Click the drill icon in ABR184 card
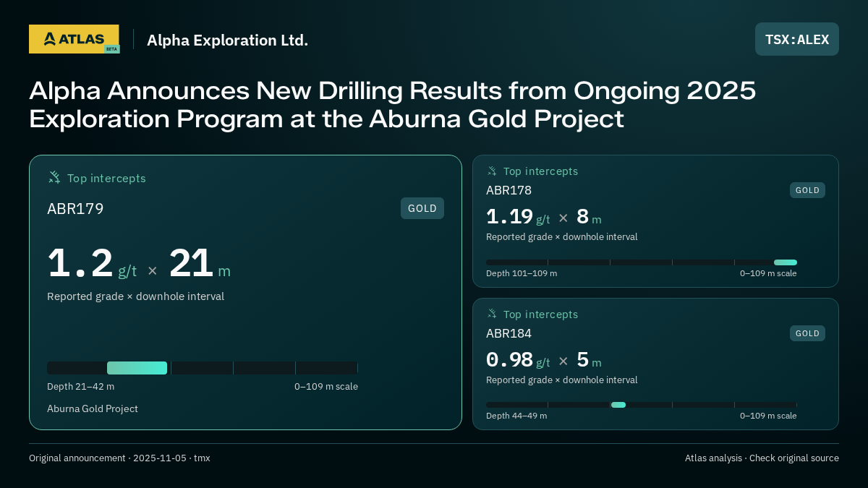Image resolution: width=868 pixels, height=488 pixels. coord(492,314)
